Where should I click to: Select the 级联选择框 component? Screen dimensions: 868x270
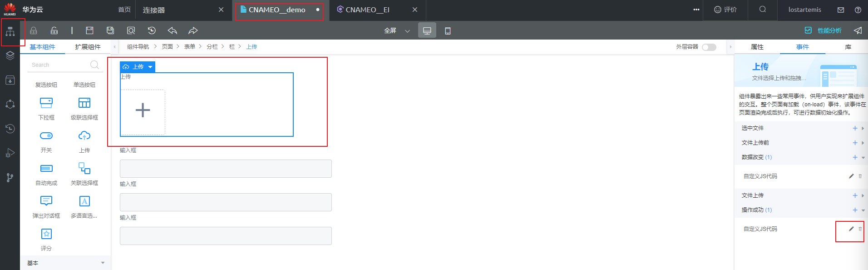coord(84,108)
